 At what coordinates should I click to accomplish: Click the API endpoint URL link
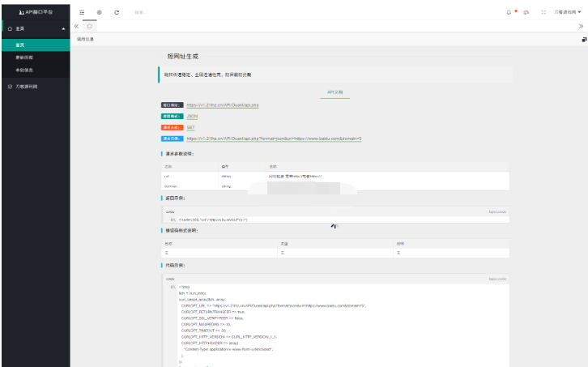pyautogui.click(x=223, y=105)
